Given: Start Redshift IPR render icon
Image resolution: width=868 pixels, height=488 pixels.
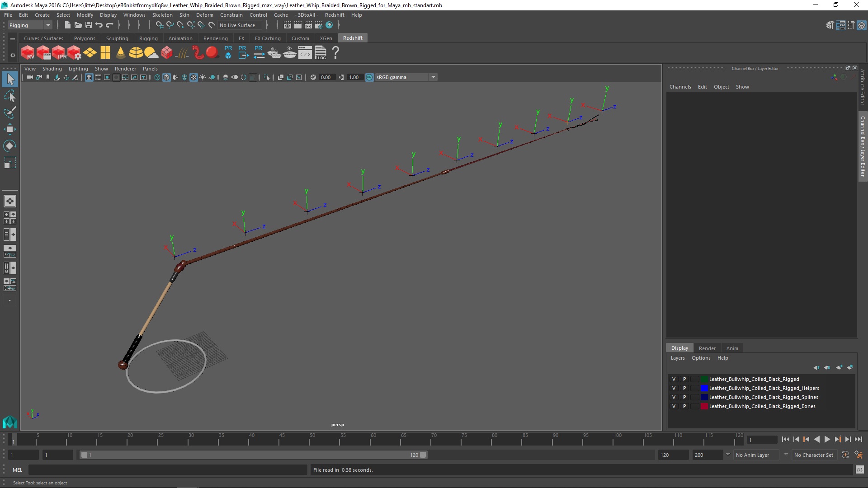Looking at the screenshot, I should pyautogui.click(x=59, y=53).
